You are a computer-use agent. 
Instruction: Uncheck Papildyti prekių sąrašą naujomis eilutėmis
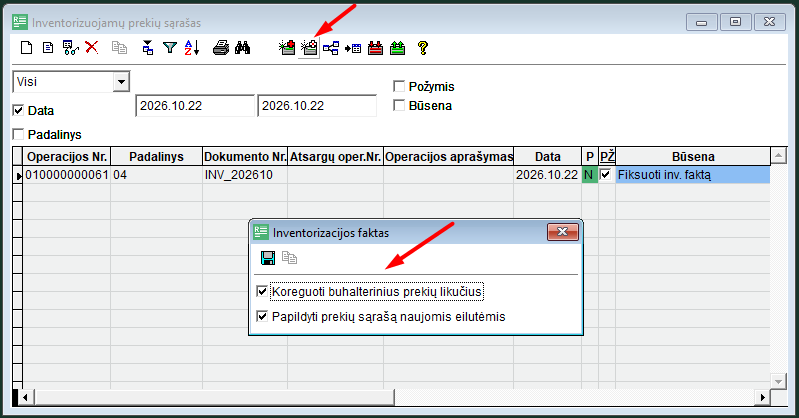pos(262,316)
